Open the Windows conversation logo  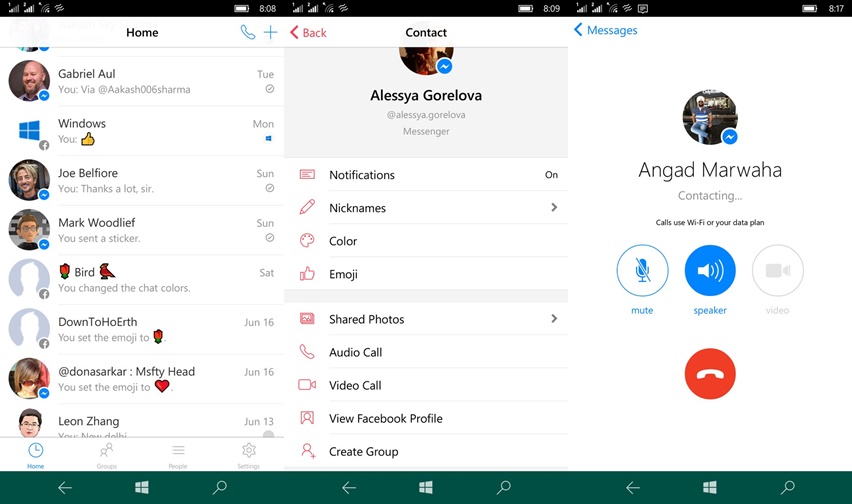29,130
